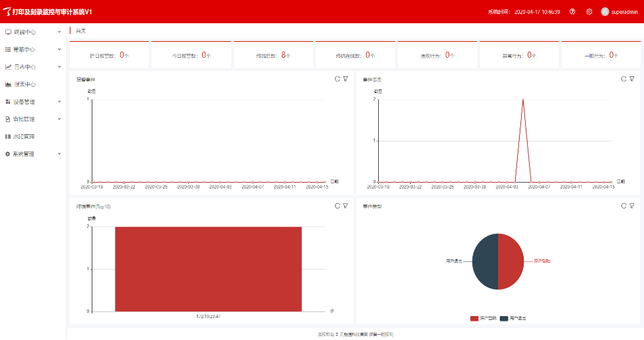Viewport: 644px width, 340px height.
Task: Refresh the 终端事件(Top10) chart
Action: 337,206
